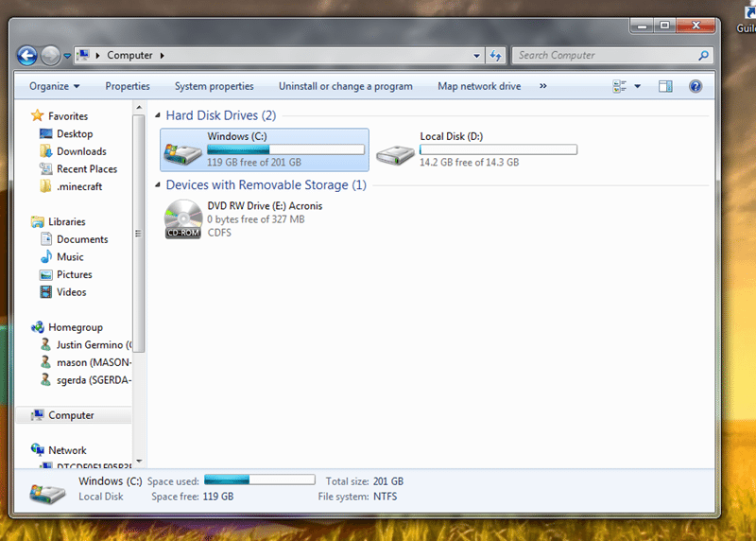Click the details pane drive icon
The image size is (756, 541).
pyautogui.click(x=47, y=493)
